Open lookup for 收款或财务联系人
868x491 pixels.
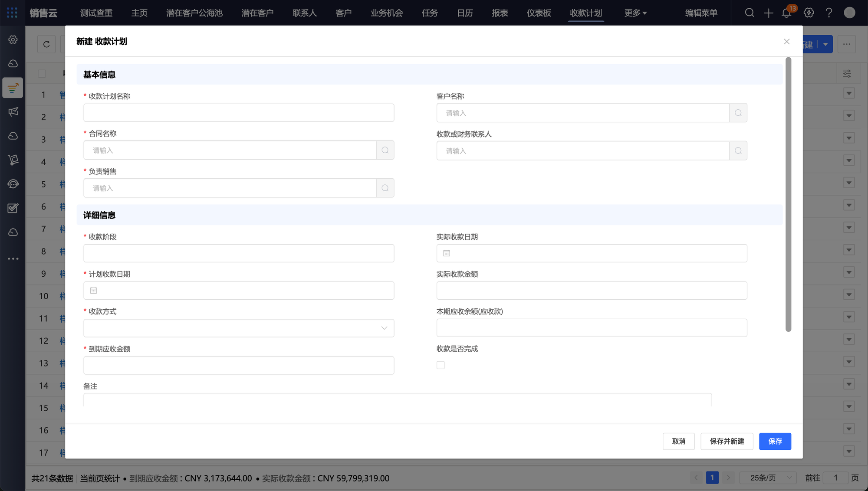pyautogui.click(x=738, y=151)
